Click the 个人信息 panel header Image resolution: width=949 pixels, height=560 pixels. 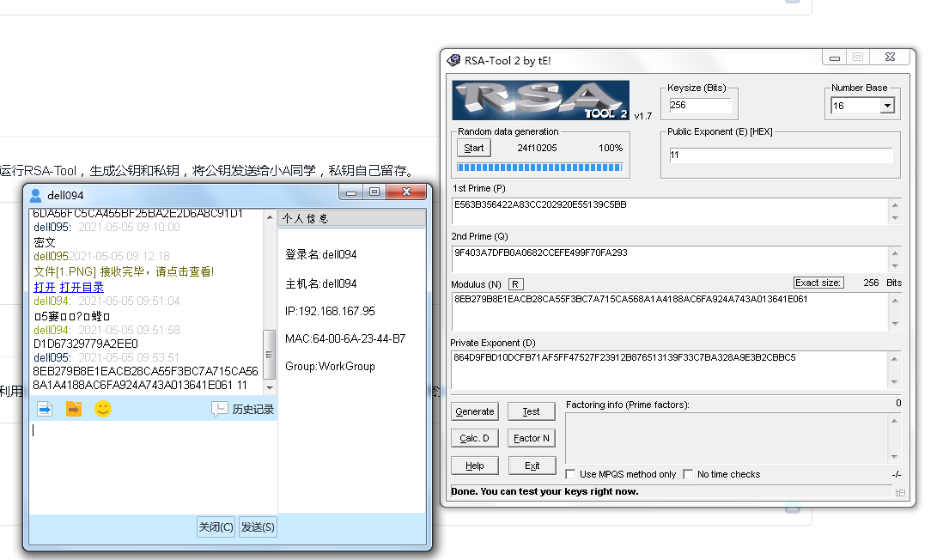click(x=351, y=218)
